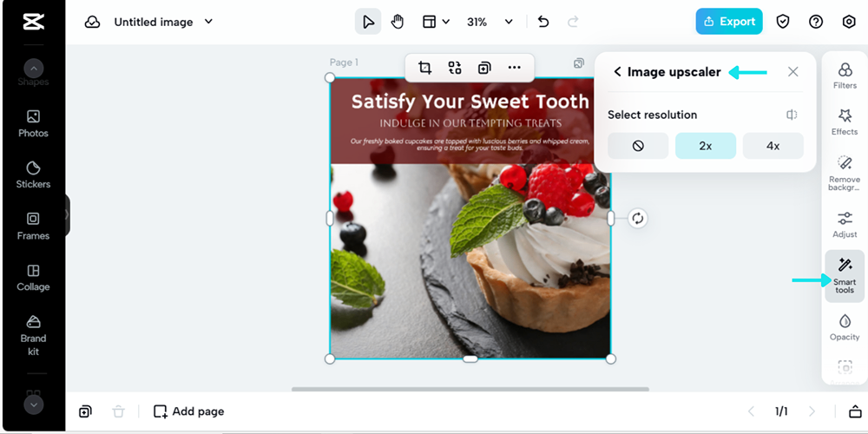
Task: Go to next page arrow
Action: 812,411
